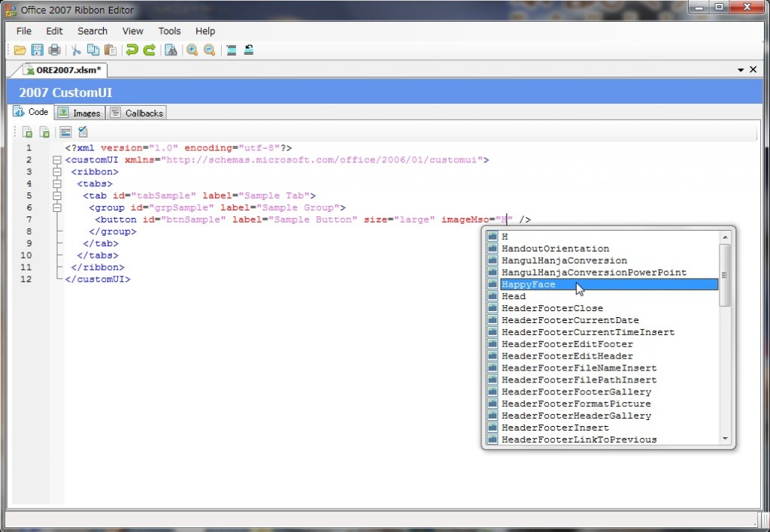Screen dimensions: 770x532
Task: Collapse the ribbon node on line 3
Action: point(56,172)
